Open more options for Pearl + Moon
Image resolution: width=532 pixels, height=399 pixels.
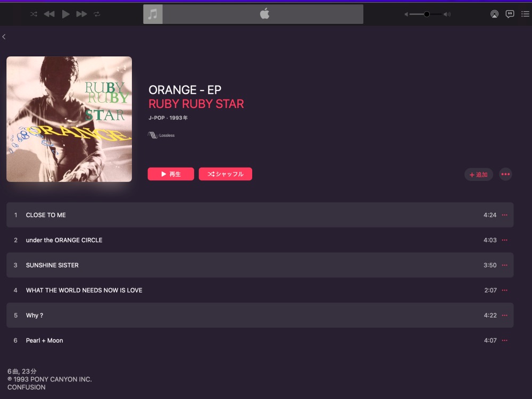(x=504, y=340)
